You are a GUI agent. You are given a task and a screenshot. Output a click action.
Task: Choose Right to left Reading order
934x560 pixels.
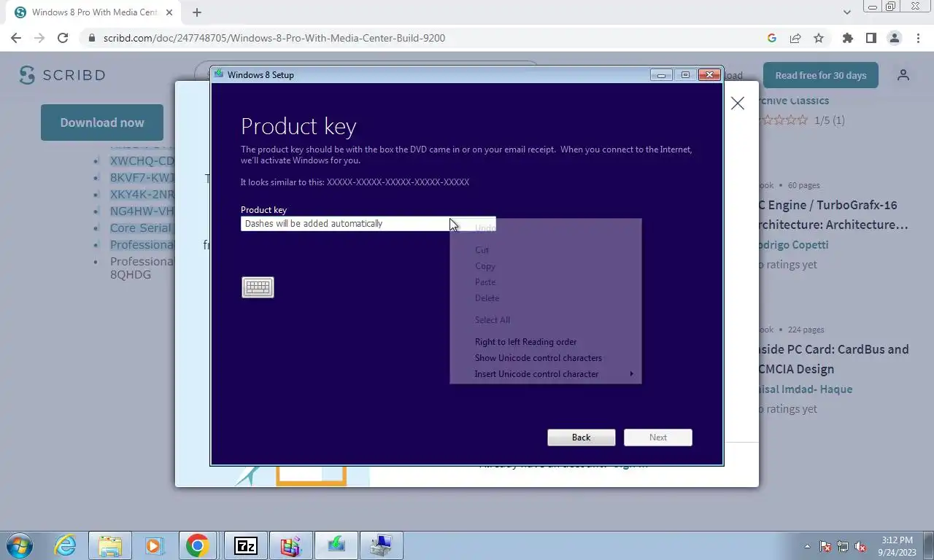pyautogui.click(x=525, y=342)
